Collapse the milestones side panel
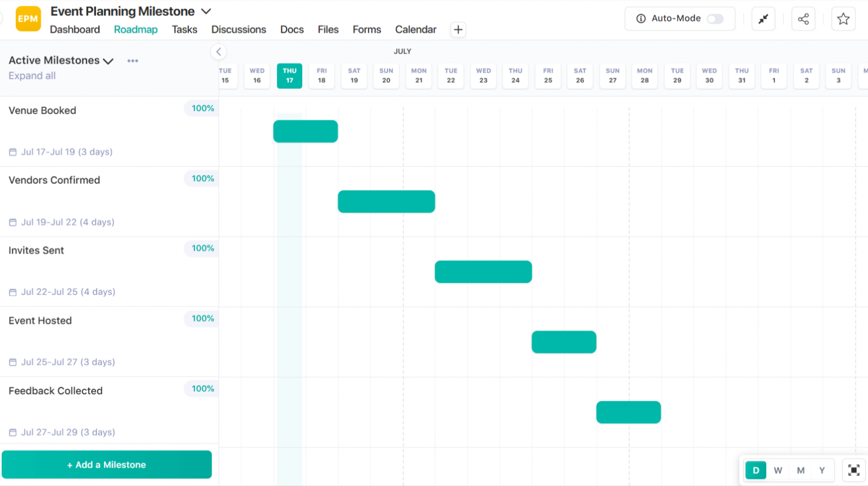 coord(219,52)
